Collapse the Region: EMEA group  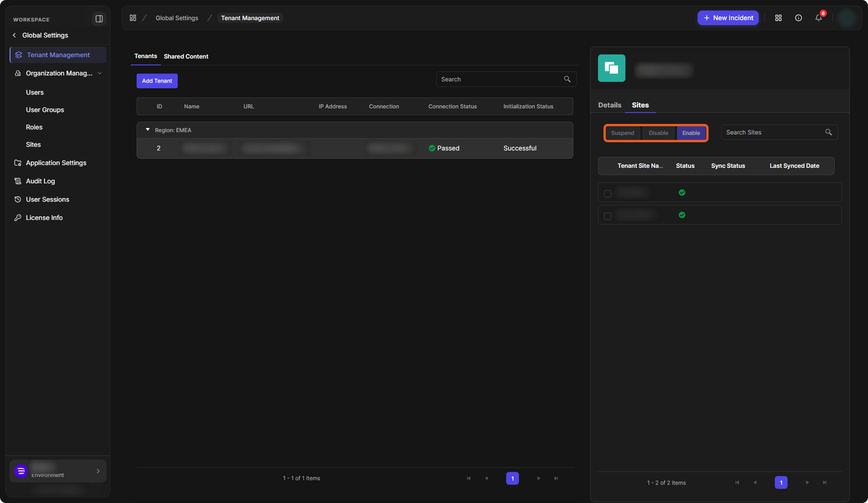coord(148,130)
